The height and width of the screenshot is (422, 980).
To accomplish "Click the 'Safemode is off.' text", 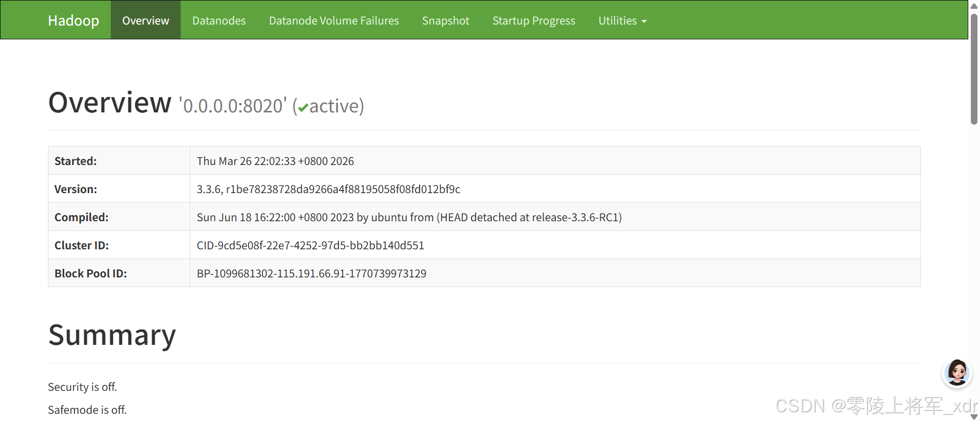I will tap(87, 410).
